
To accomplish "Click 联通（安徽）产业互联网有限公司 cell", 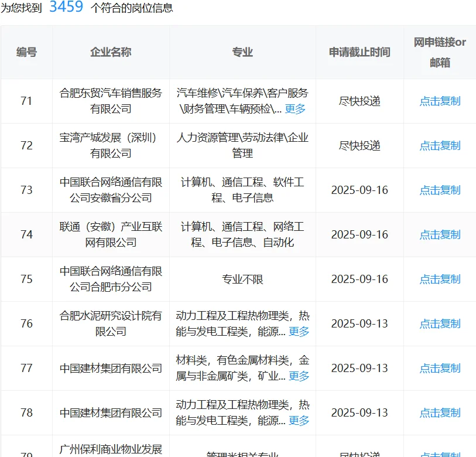I will point(111,234).
